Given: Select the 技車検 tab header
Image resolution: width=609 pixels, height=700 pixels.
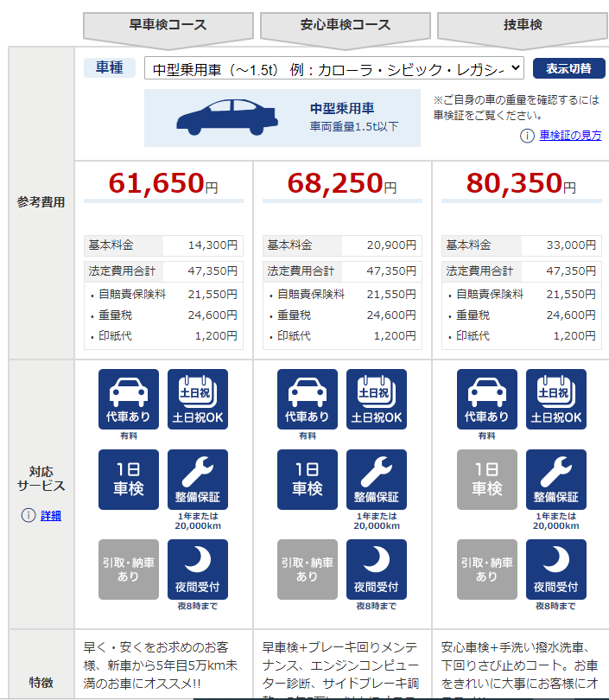Looking at the screenshot, I should (522, 25).
